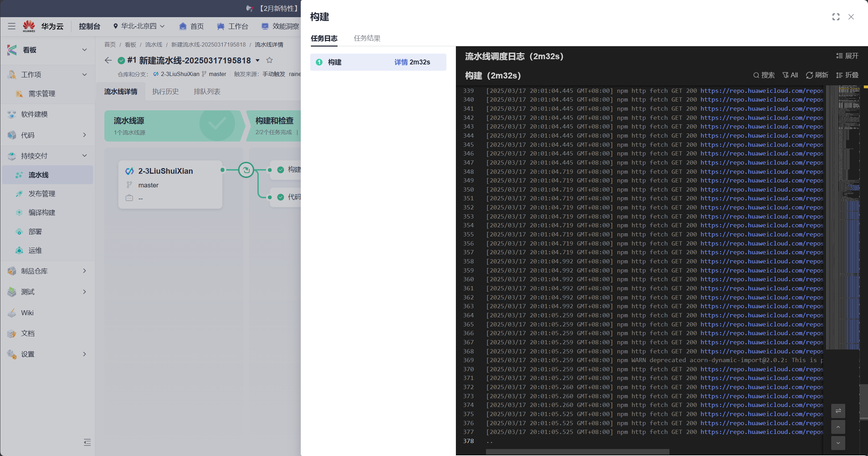Click the hamburger menu icon in the top left
The height and width of the screenshot is (456, 868).
tap(12, 26)
